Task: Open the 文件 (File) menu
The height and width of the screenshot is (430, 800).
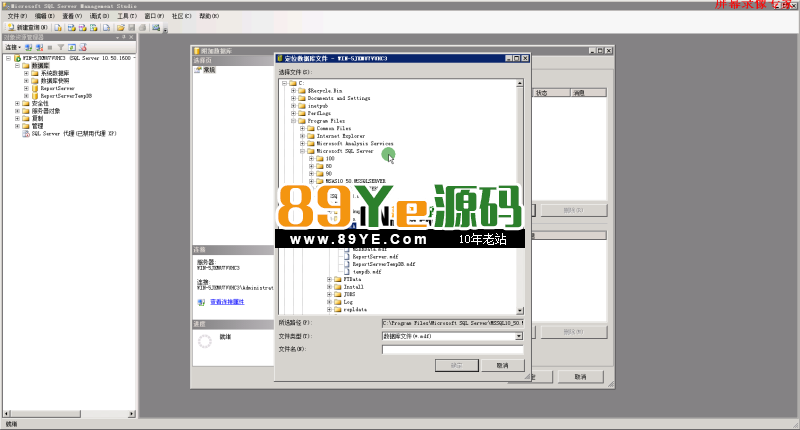Action: 17,16
